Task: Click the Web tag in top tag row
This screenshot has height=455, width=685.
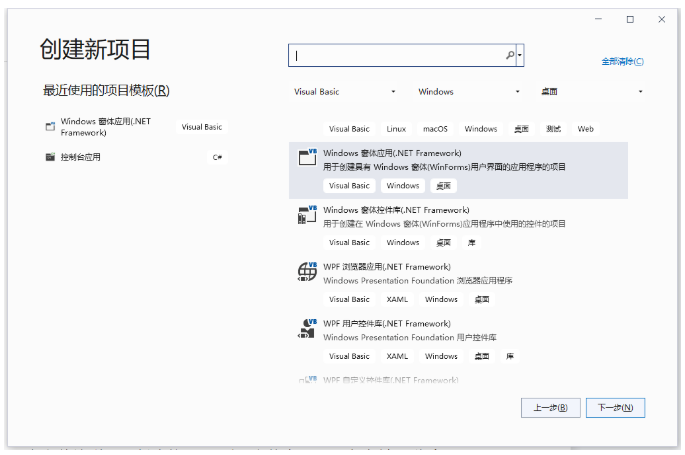Action: point(585,129)
